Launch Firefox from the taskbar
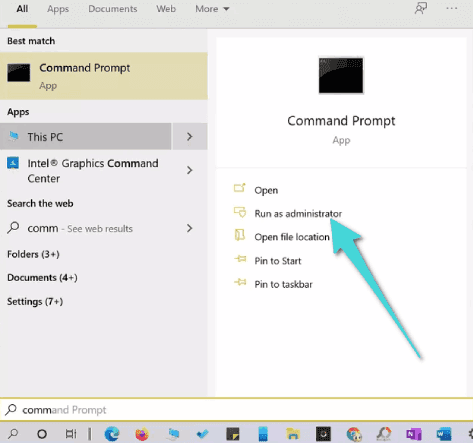Image resolution: width=473 pixels, height=443 pixels. 142,434
